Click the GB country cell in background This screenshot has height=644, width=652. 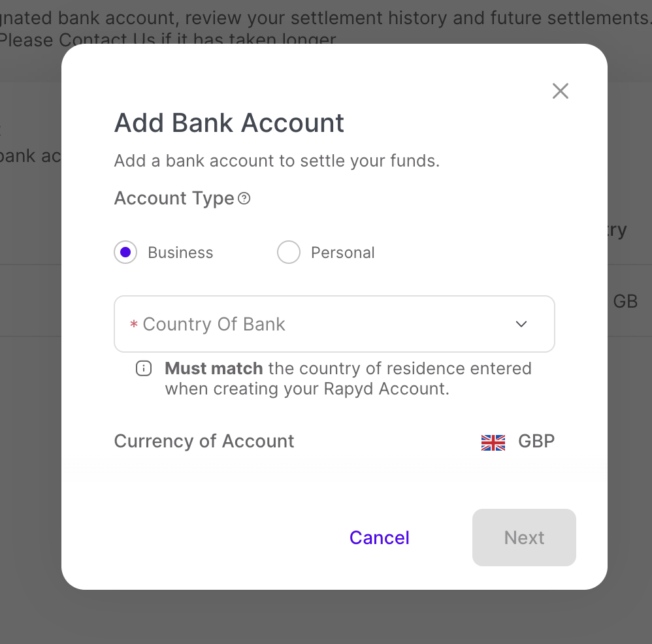click(625, 302)
